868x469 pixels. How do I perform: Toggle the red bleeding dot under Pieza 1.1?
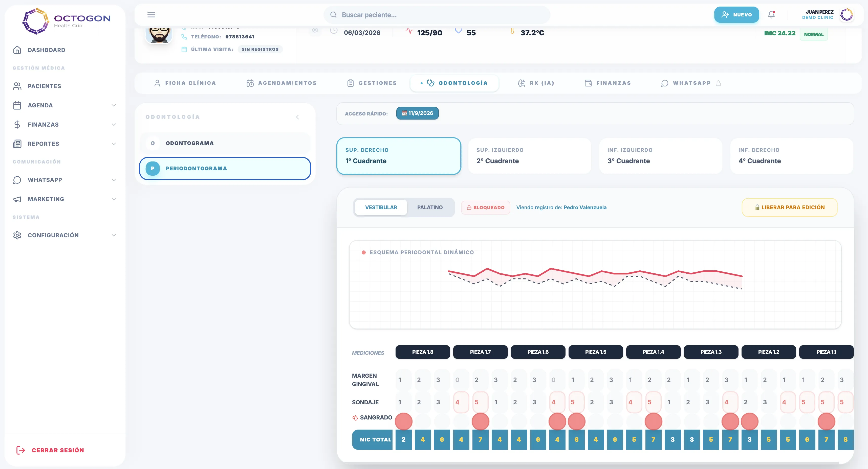click(826, 421)
